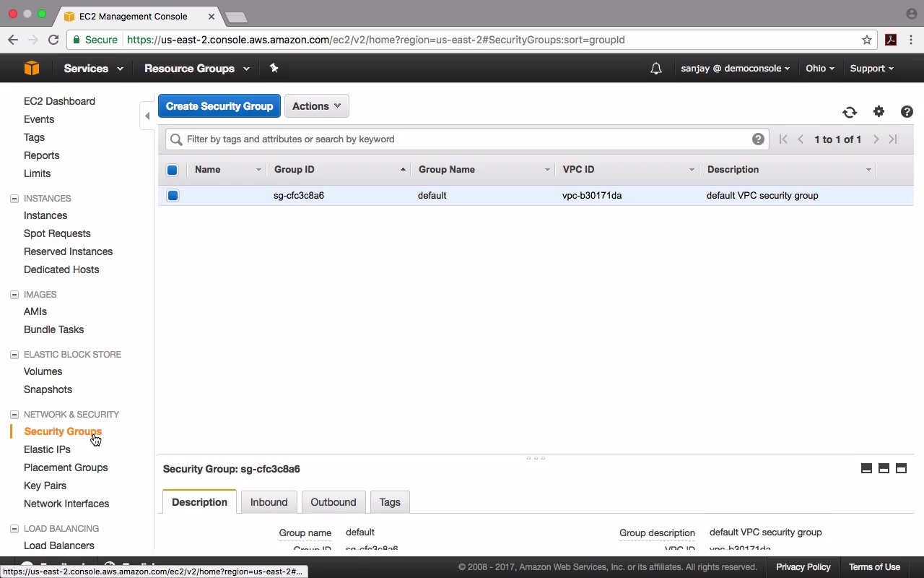The width and height of the screenshot is (924, 578).
Task: Switch to the Tags tab
Action: click(390, 502)
